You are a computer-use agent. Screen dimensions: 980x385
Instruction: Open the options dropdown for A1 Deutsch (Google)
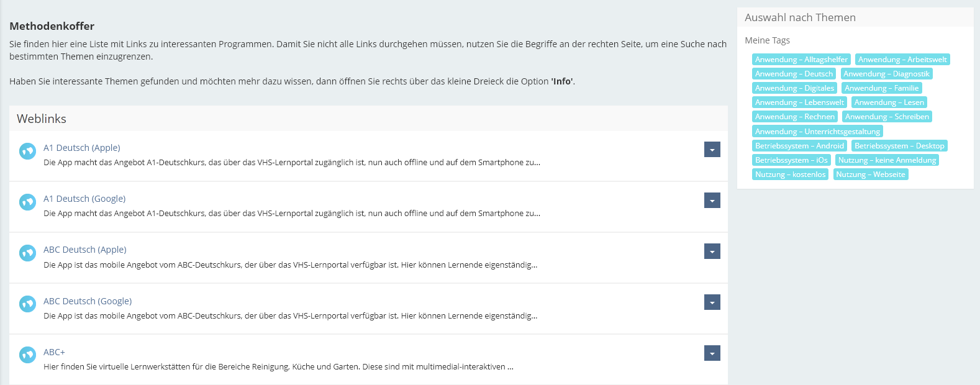[x=712, y=201]
